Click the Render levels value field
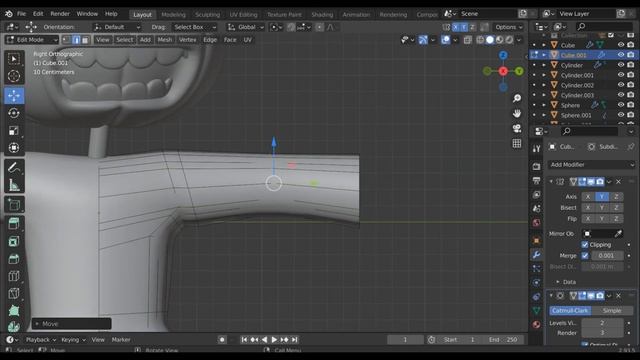 coord(602,333)
